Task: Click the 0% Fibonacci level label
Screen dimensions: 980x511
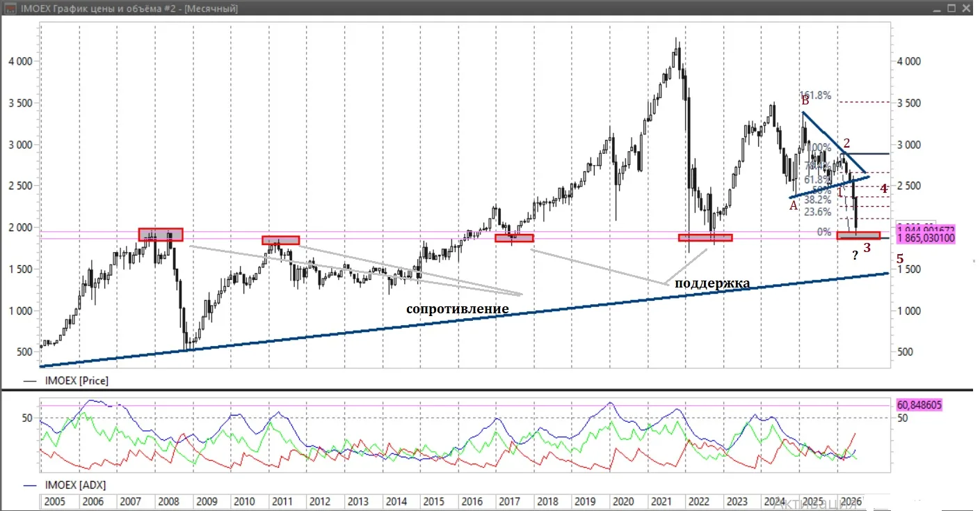Action: [824, 232]
